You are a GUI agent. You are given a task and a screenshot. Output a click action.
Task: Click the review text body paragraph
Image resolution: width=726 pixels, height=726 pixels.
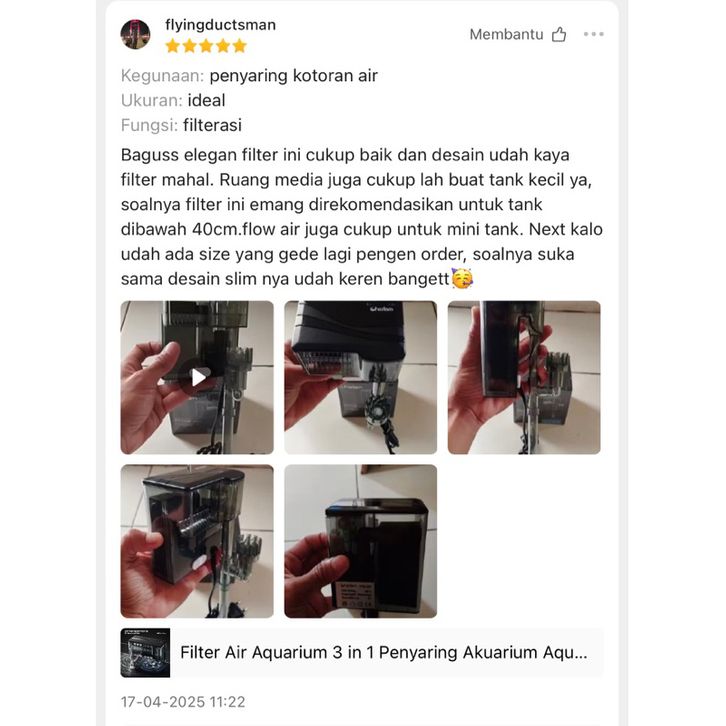362,217
